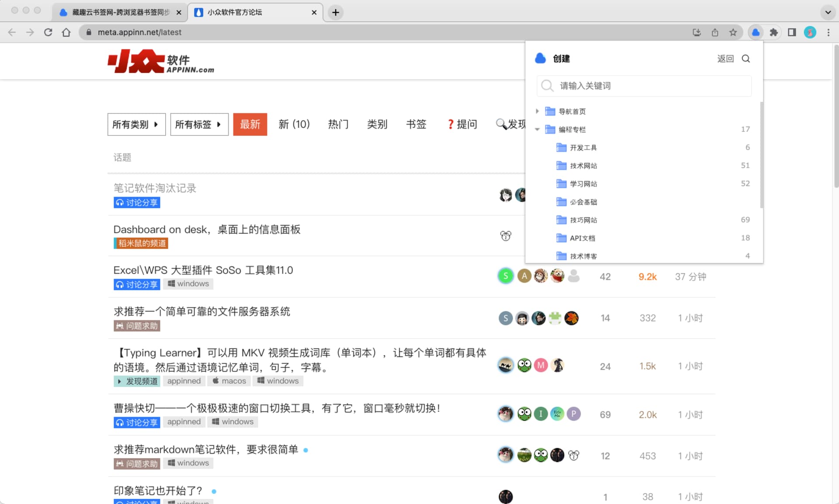Open the Chrome extensions puzzle icon
839x504 pixels.
[773, 32]
